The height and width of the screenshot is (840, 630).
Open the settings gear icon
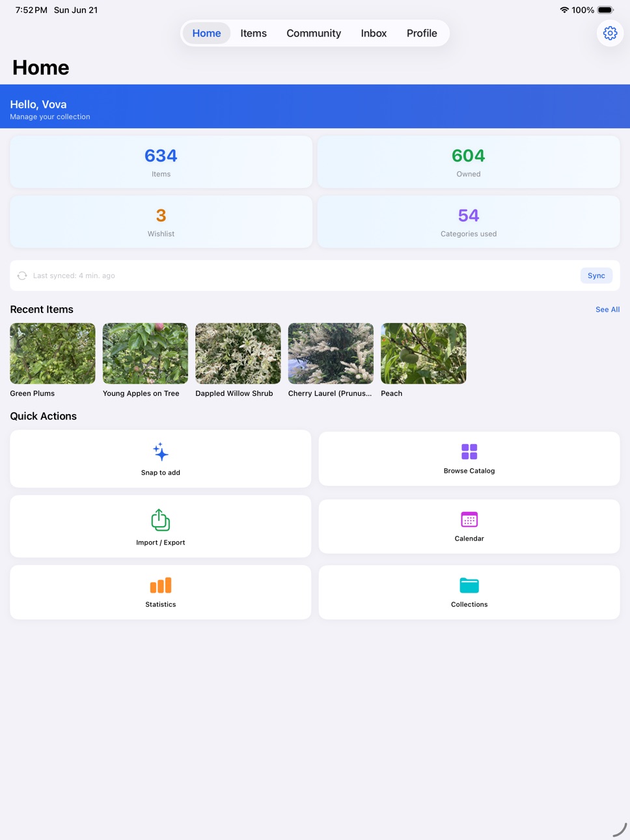[610, 33]
